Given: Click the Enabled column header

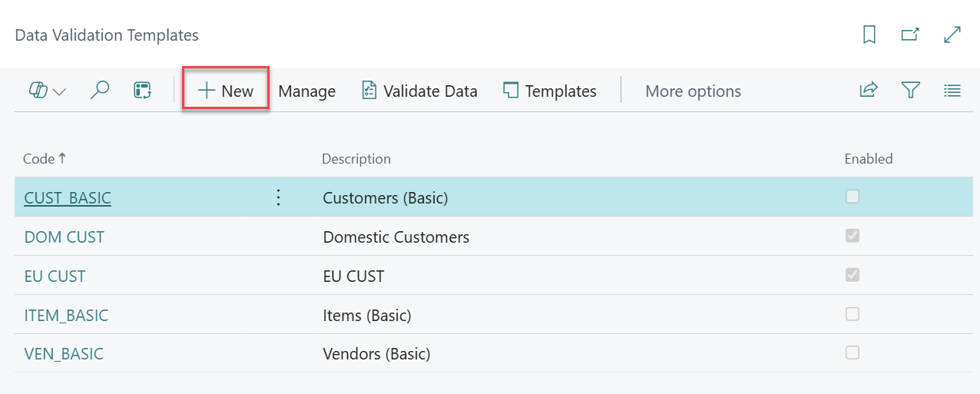Looking at the screenshot, I should (869, 159).
